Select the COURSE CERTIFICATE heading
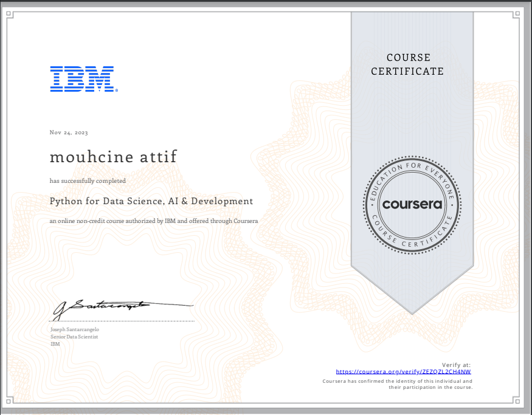 tap(408, 64)
